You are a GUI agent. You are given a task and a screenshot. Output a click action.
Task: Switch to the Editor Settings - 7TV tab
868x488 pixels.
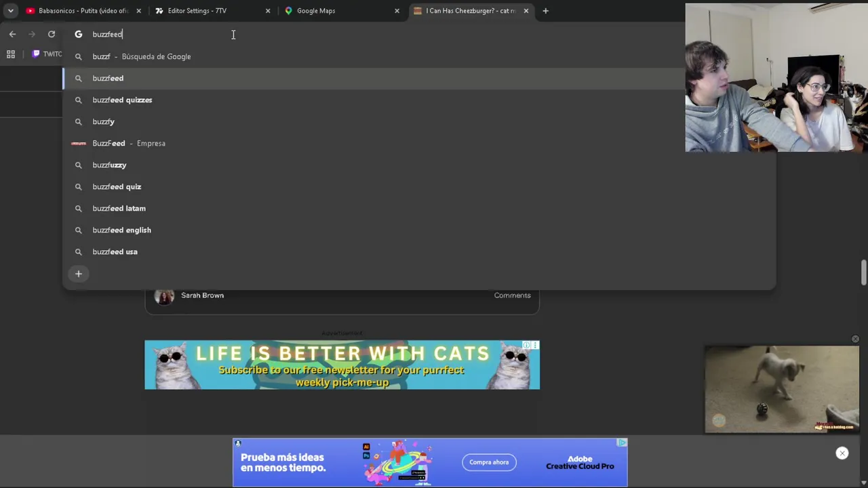pyautogui.click(x=211, y=11)
